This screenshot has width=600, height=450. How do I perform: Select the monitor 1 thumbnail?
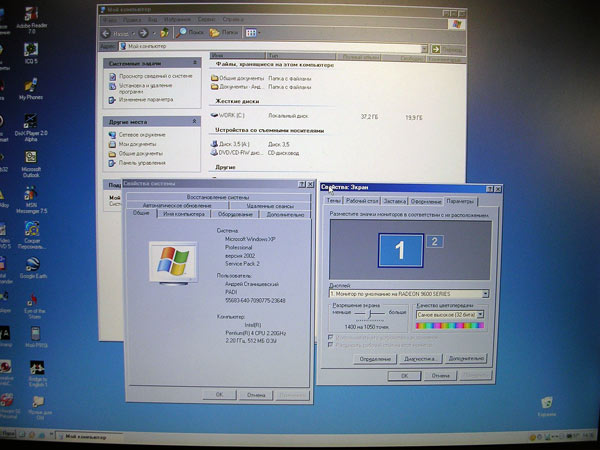[401, 250]
